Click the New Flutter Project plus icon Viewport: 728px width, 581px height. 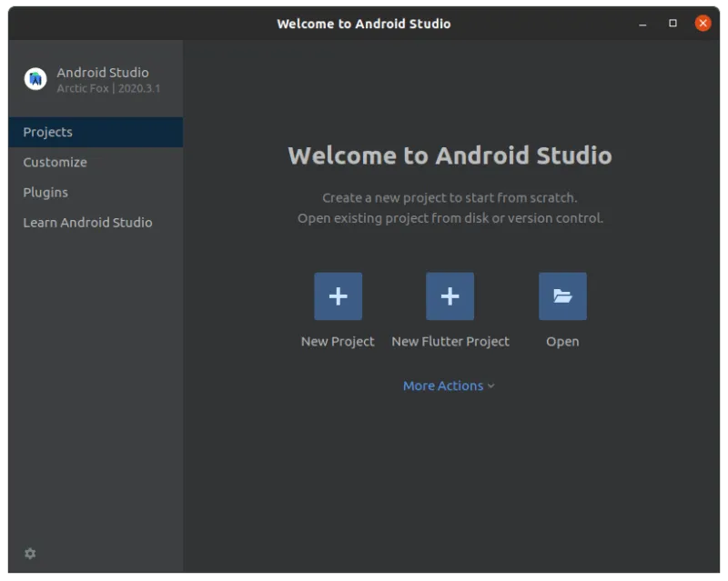[x=450, y=296]
